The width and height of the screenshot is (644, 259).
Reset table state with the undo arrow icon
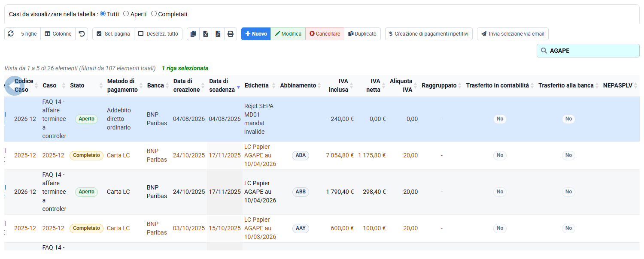coord(82,34)
